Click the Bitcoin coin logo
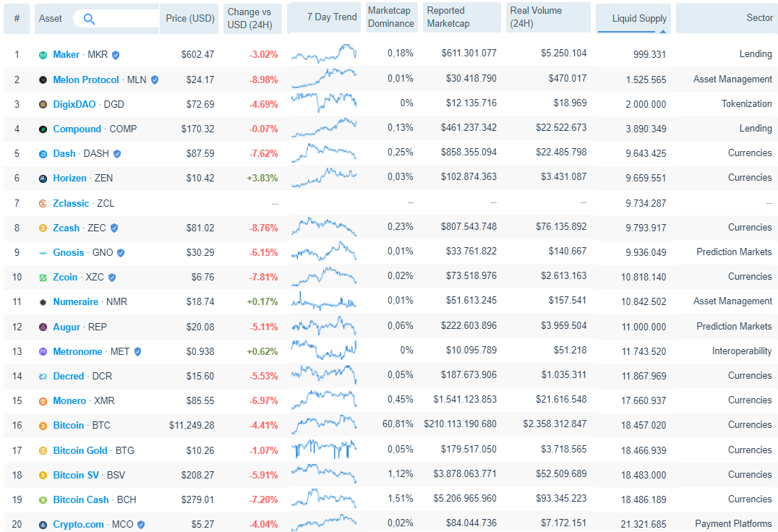Image resolution: width=778 pixels, height=532 pixels. click(x=43, y=426)
